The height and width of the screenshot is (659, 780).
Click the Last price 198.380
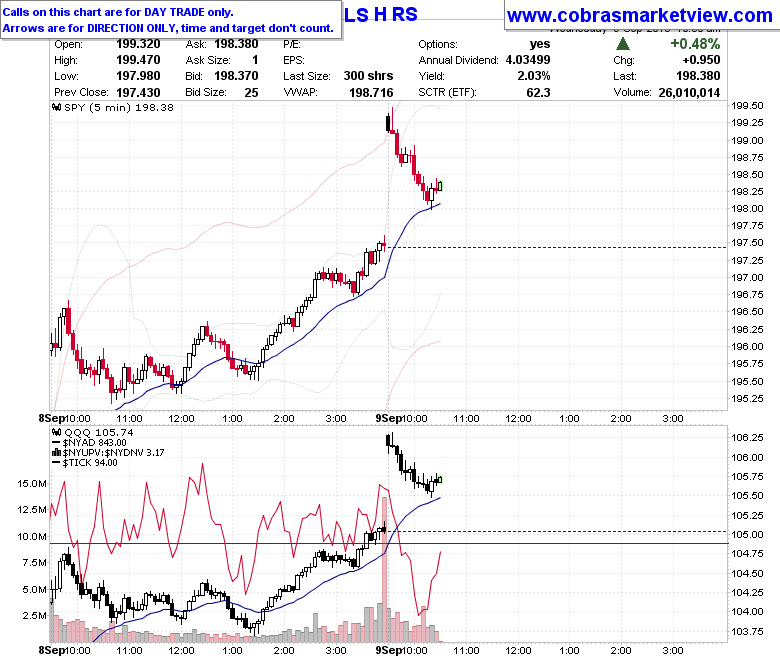[x=698, y=76]
